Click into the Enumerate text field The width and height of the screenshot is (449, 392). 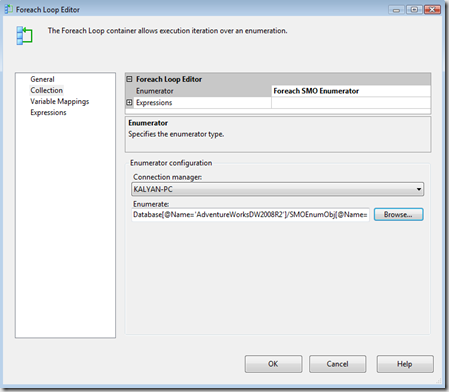coord(250,215)
